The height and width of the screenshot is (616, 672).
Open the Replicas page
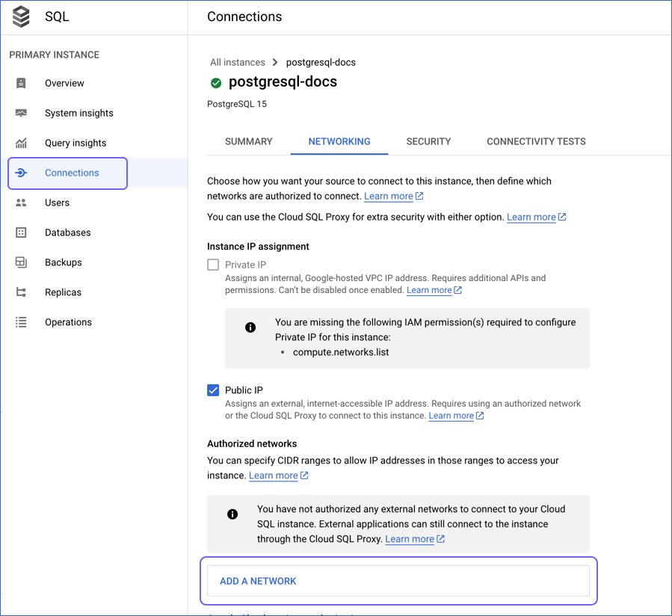[x=63, y=292]
